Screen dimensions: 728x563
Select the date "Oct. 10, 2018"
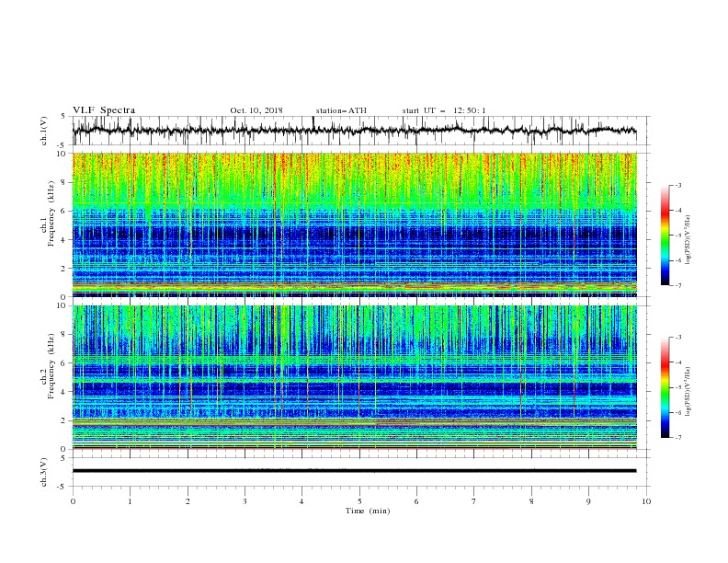click(256, 110)
